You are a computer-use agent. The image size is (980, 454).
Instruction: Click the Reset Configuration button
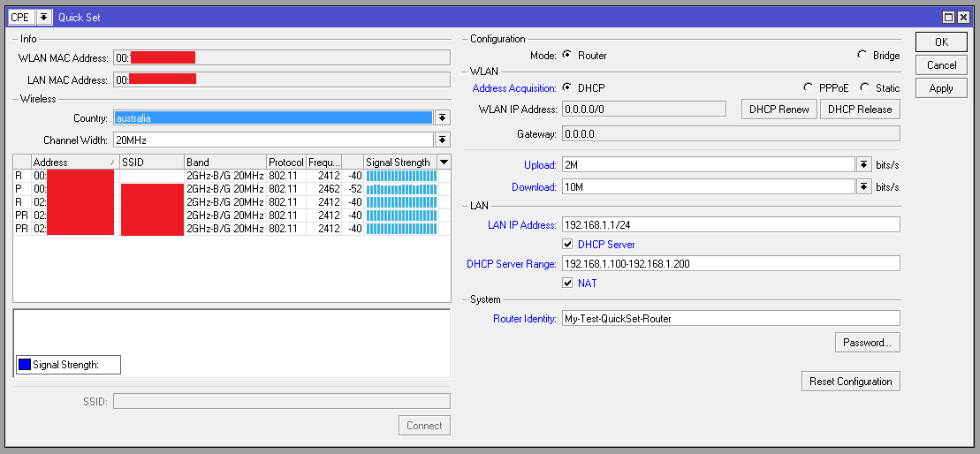coord(850,381)
